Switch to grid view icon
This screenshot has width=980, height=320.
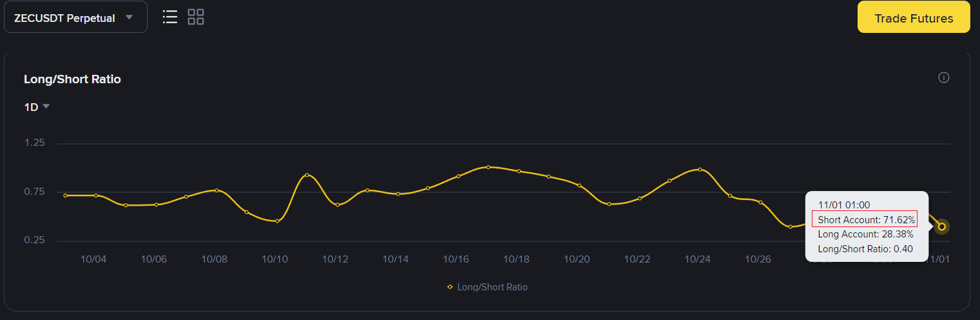click(196, 17)
